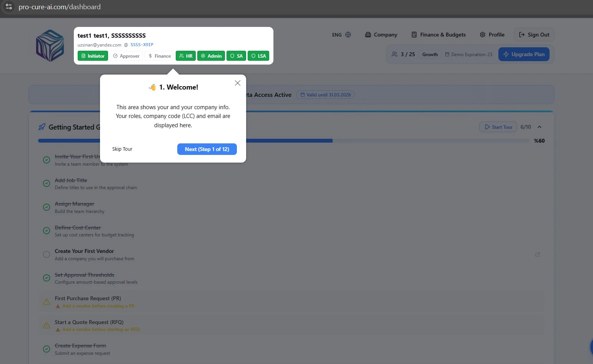Click the company code SSSS-X9IP link
The image size is (593, 364).
tap(142, 45)
